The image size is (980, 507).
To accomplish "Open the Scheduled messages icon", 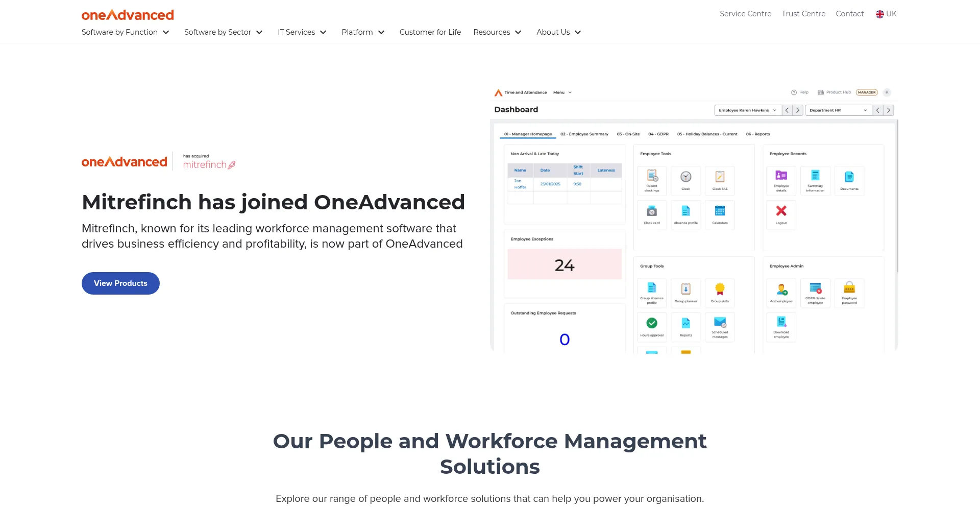I will coord(720,327).
